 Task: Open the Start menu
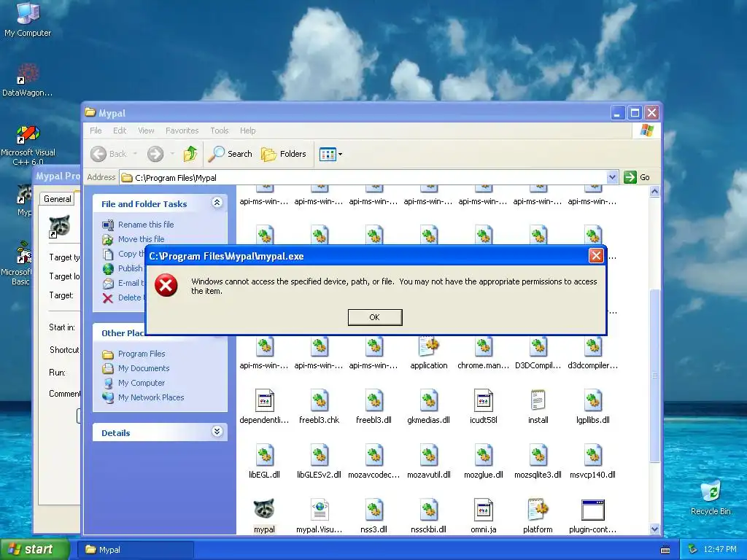pyautogui.click(x=34, y=549)
